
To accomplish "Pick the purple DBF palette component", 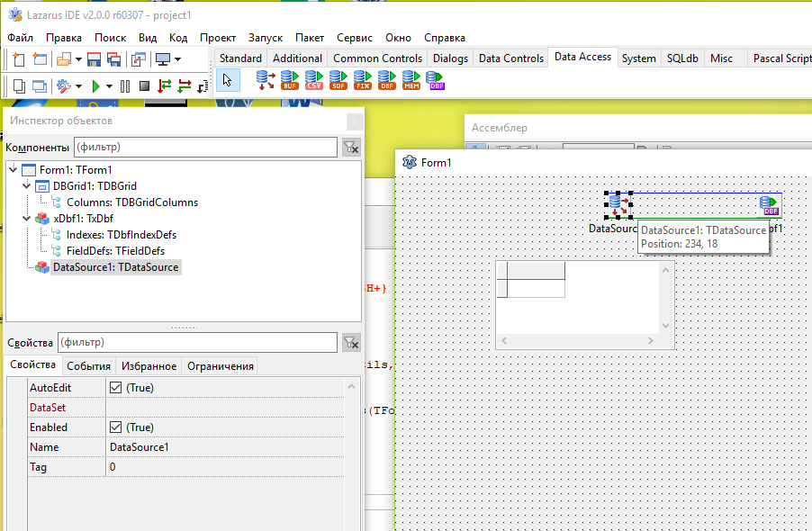I will pos(435,80).
